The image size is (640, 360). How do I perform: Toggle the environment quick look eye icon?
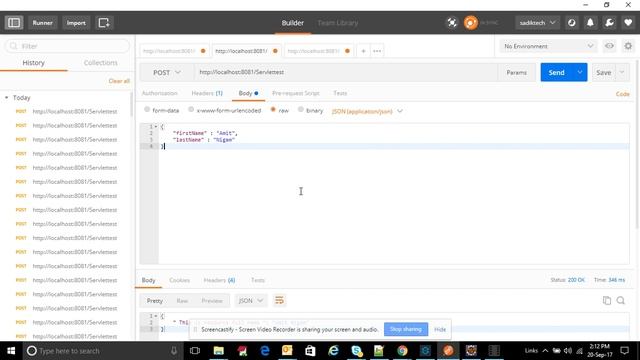point(609,46)
